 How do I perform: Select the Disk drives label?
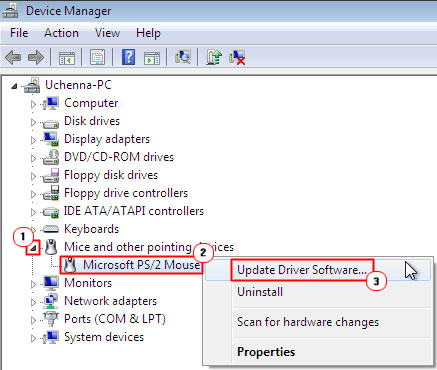[x=92, y=121]
